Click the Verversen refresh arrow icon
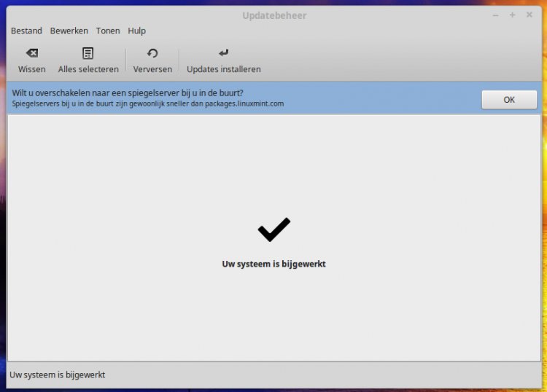Viewport: 547px width, 392px height. click(152, 53)
